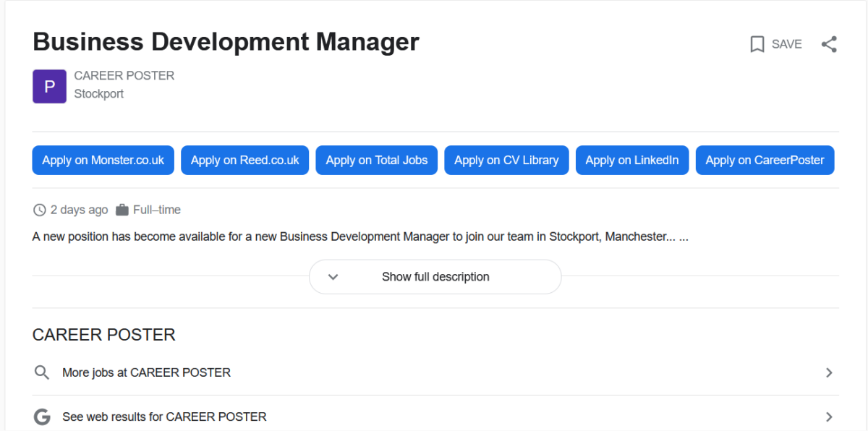Choose Apply on CV Library
868x431 pixels.
click(x=506, y=161)
